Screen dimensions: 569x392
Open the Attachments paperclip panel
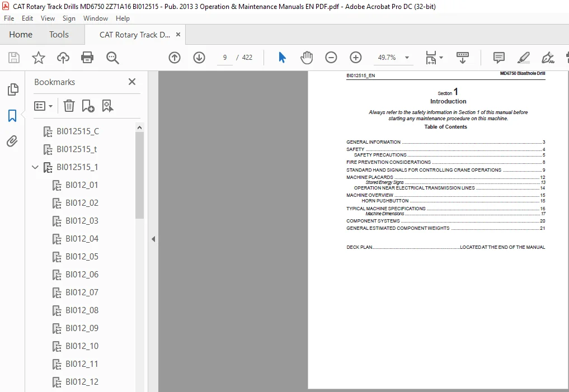click(12, 141)
